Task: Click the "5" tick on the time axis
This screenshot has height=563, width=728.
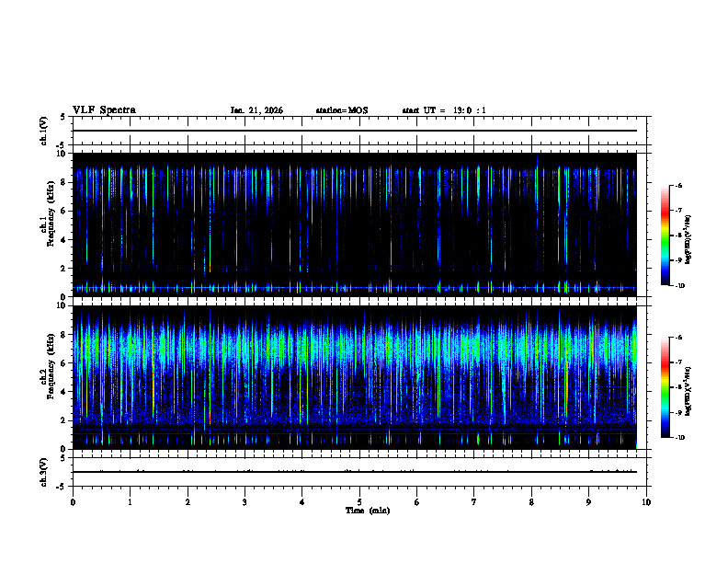Action: click(x=359, y=502)
